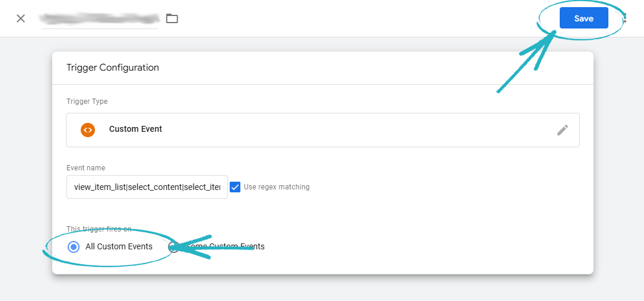Click the All Custom Events label text

pos(119,247)
